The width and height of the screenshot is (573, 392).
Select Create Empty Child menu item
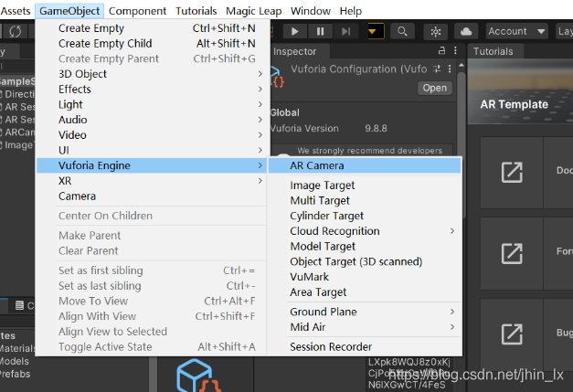[152, 44]
